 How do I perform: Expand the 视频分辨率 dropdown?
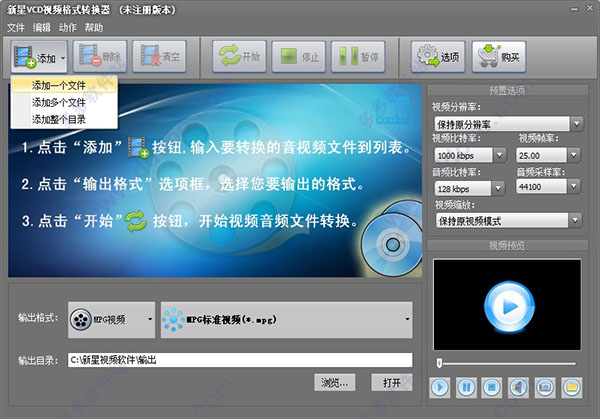[x=577, y=124]
